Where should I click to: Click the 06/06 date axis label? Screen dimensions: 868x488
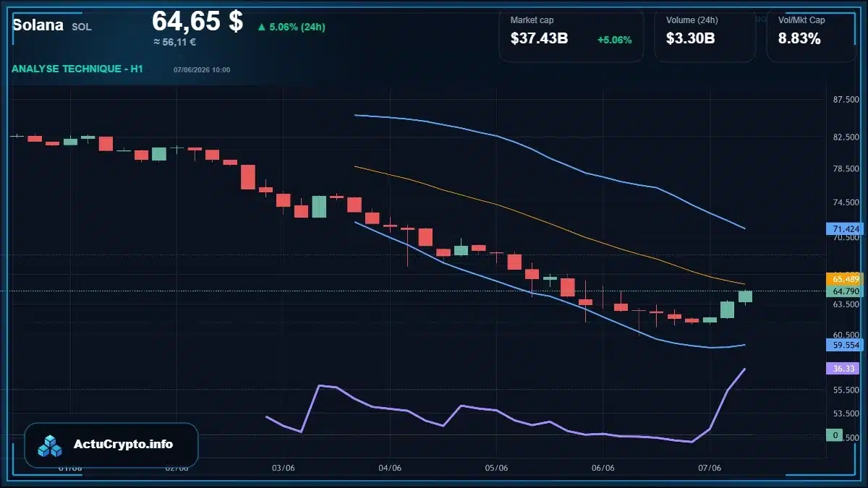603,468
